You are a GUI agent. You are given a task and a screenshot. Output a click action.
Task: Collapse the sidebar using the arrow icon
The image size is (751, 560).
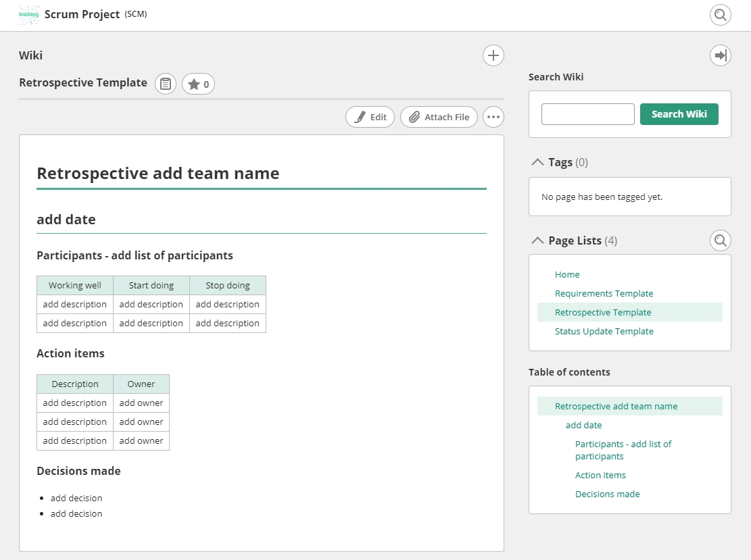pyautogui.click(x=720, y=55)
